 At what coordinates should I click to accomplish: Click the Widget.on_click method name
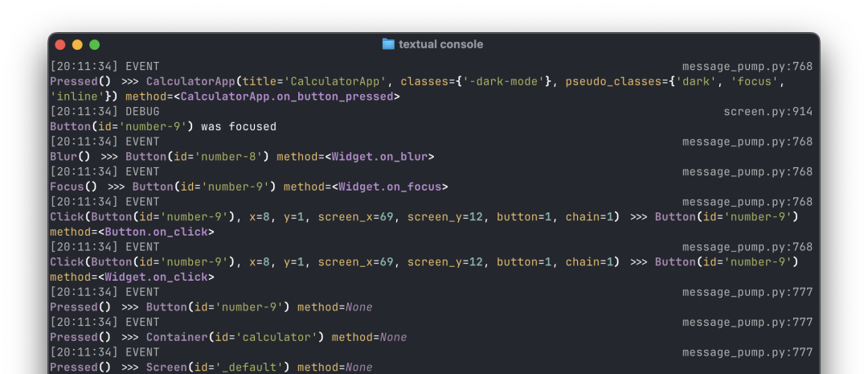tap(156, 277)
